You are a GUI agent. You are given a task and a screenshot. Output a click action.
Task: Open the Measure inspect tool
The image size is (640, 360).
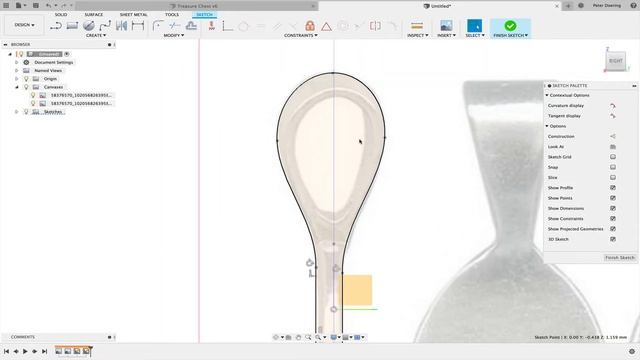(417, 26)
